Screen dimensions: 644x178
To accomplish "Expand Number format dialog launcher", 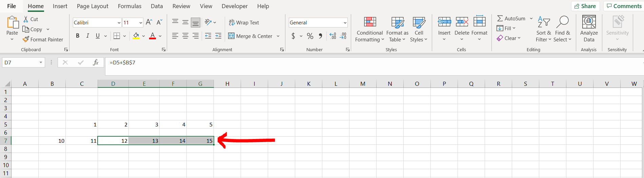I will tap(348, 50).
